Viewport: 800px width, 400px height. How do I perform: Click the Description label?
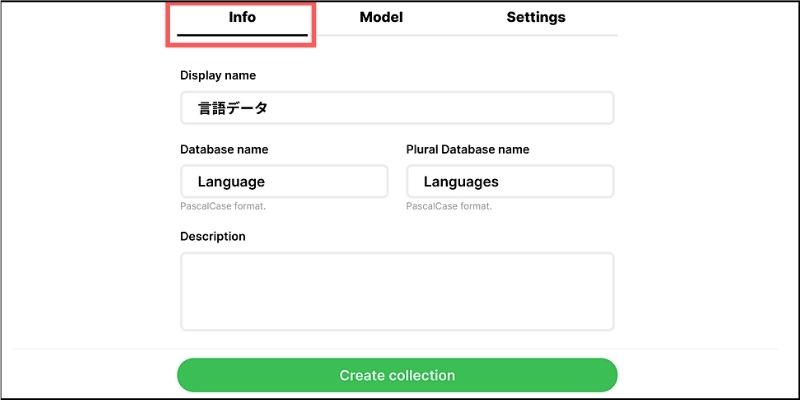(213, 237)
